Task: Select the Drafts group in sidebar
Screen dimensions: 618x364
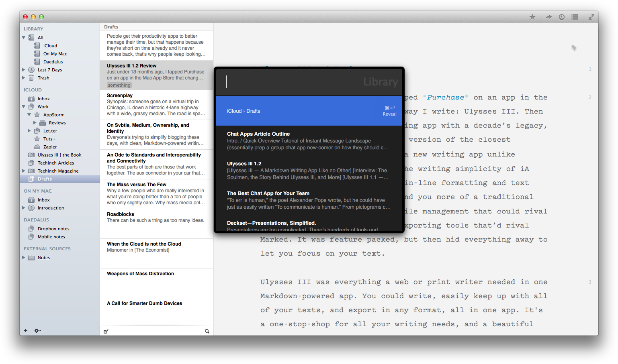Action: [59, 179]
